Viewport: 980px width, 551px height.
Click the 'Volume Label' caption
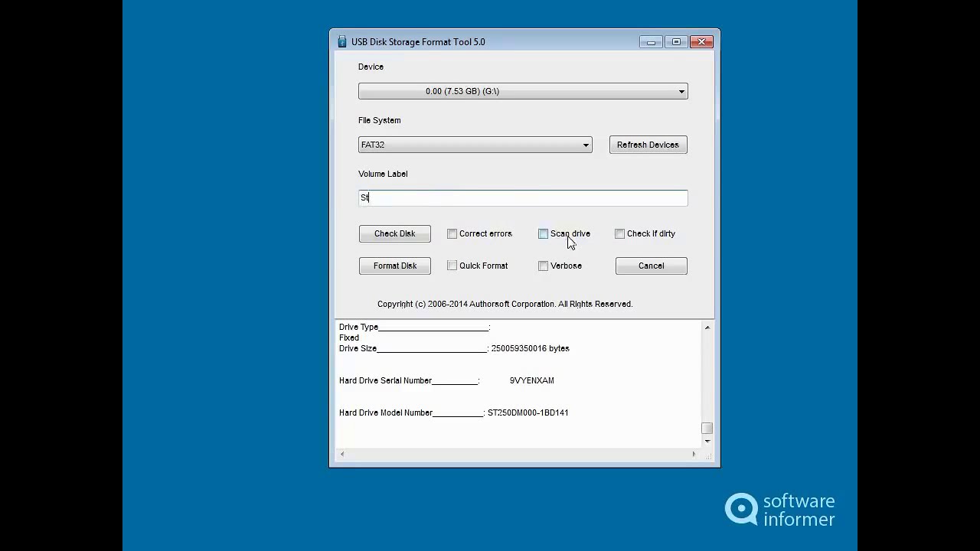[x=383, y=174]
